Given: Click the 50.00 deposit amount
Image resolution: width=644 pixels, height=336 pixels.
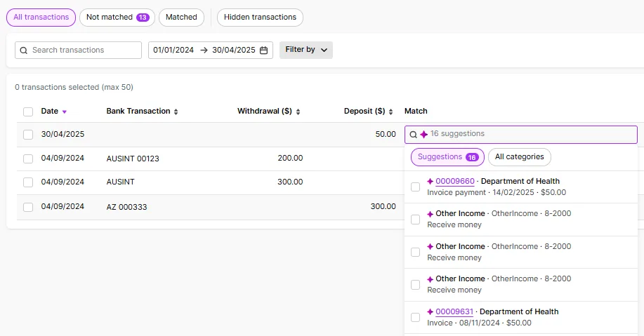Looking at the screenshot, I should coord(386,134).
